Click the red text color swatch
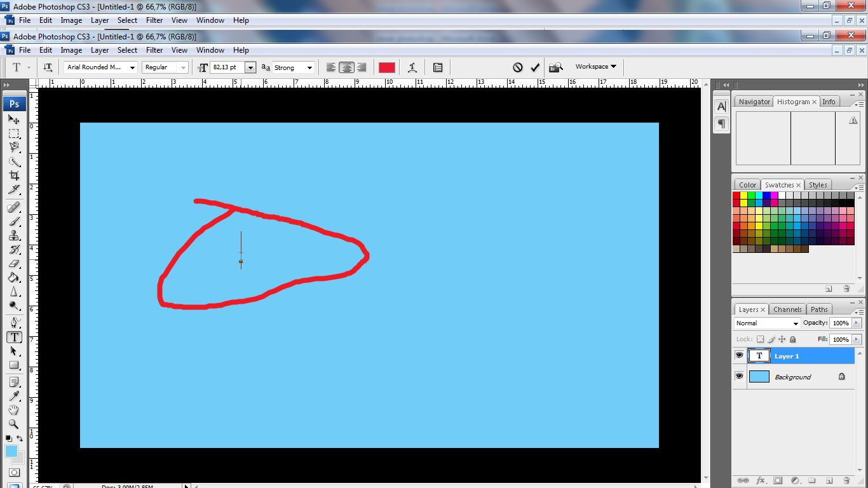 (387, 67)
